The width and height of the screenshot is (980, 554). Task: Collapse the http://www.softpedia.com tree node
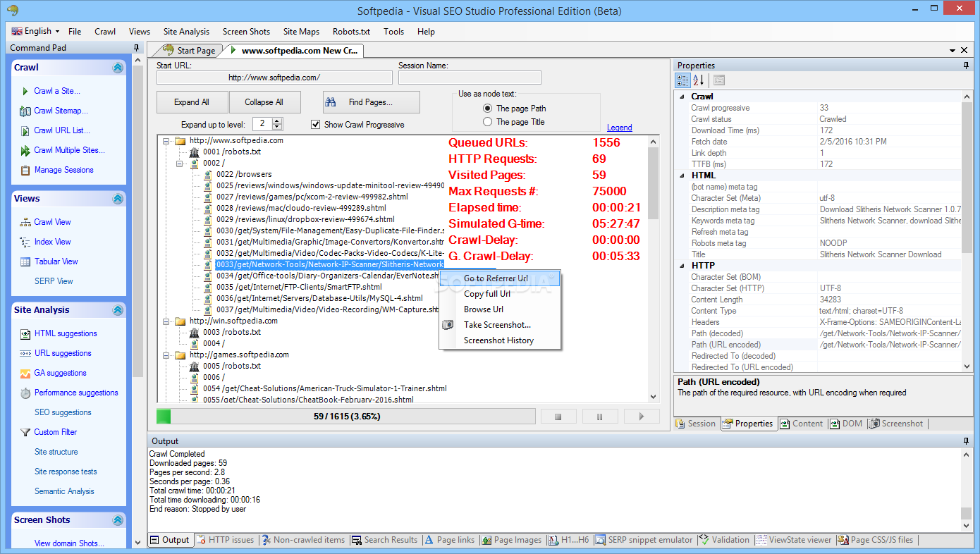pos(166,141)
